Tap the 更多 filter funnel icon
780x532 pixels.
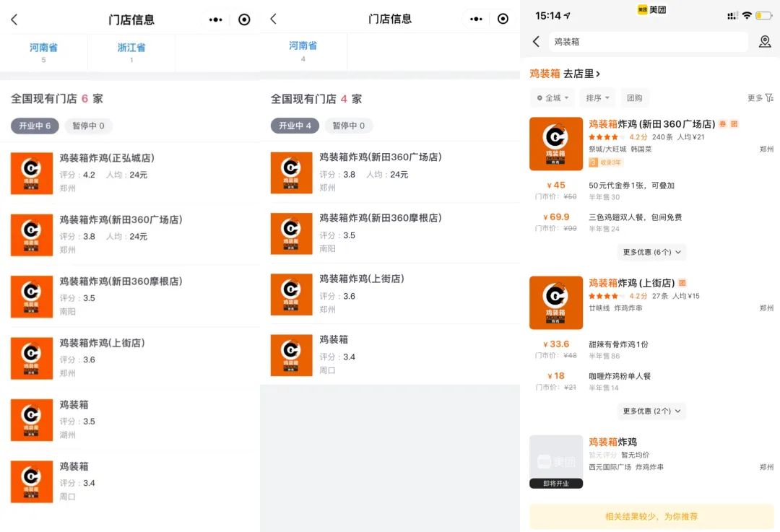[x=769, y=97]
